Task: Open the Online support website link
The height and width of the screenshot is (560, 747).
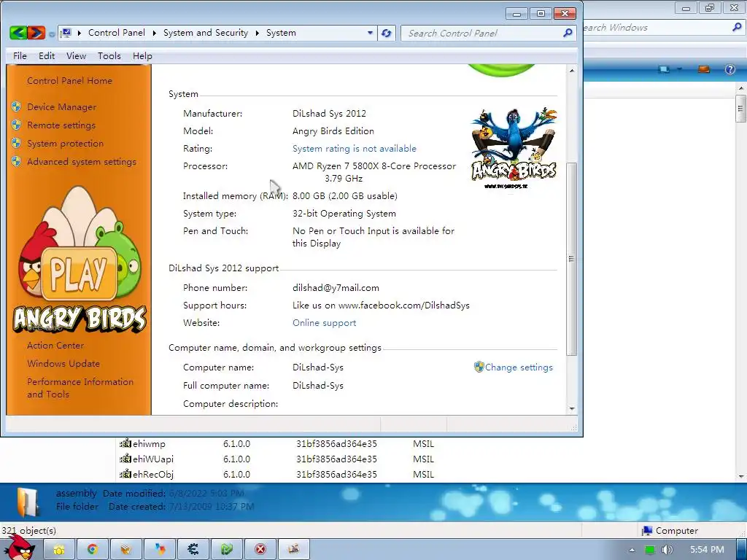Action: click(x=324, y=323)
